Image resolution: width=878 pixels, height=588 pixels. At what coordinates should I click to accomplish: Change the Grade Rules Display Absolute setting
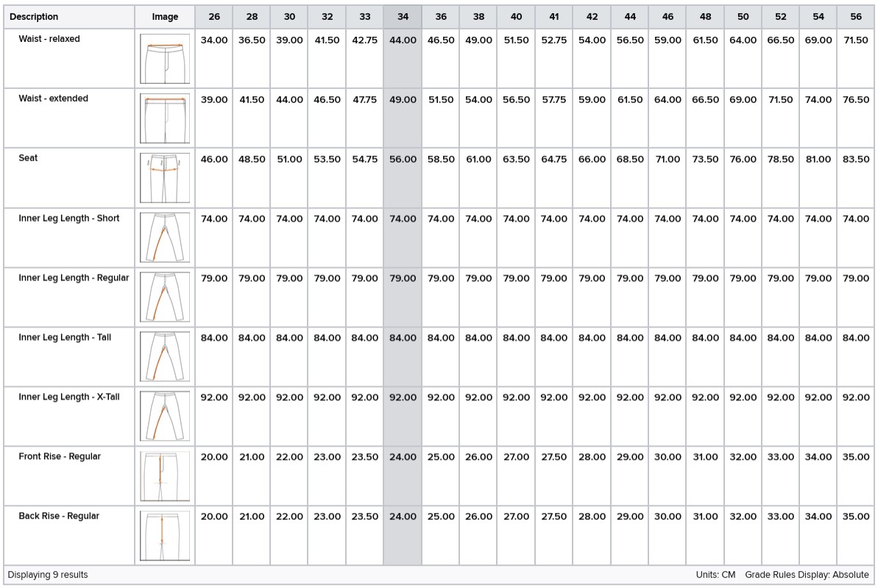point(805,575)
